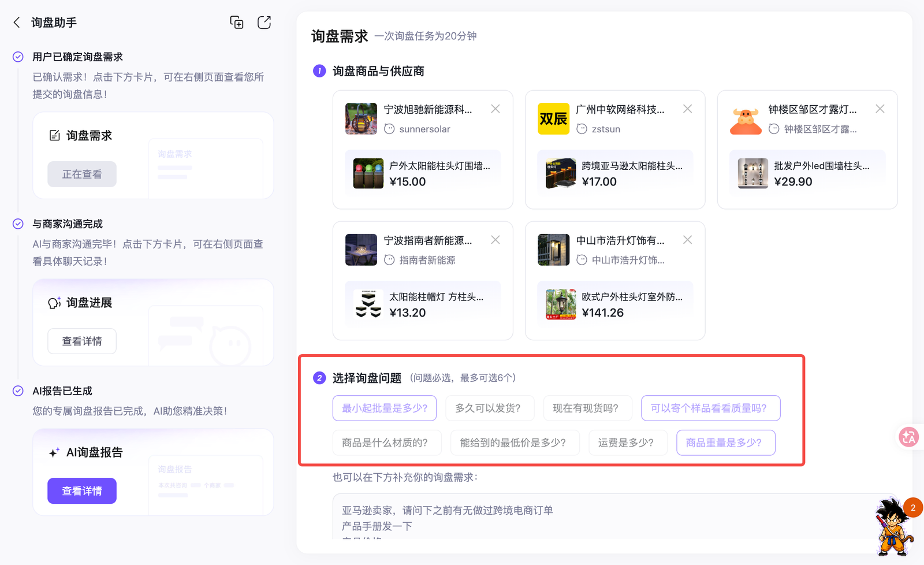Image resolution: width=924 pixels, height=565 pixels.
Task: Toggle the question 可以寄个样品看看质量吗?
Action: [x=710, y=408]
